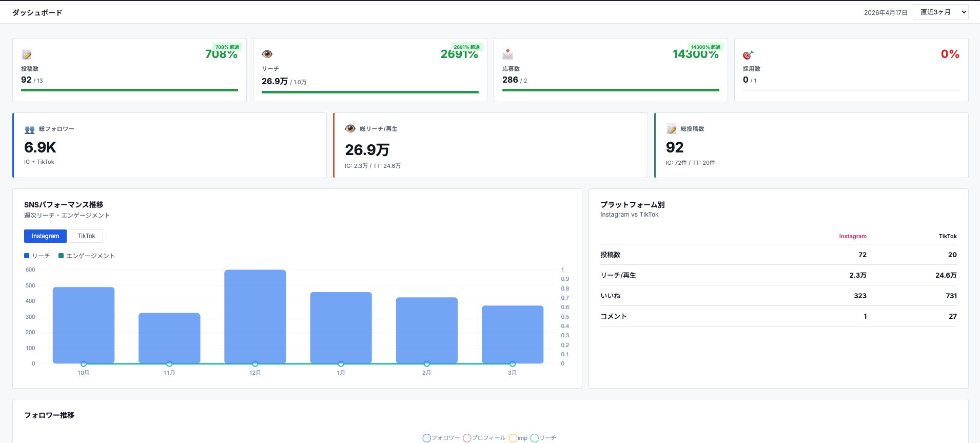Screen dimensions: 980x443
Task: Click the 14300% 超過 badge
Action: pos(705,47)
